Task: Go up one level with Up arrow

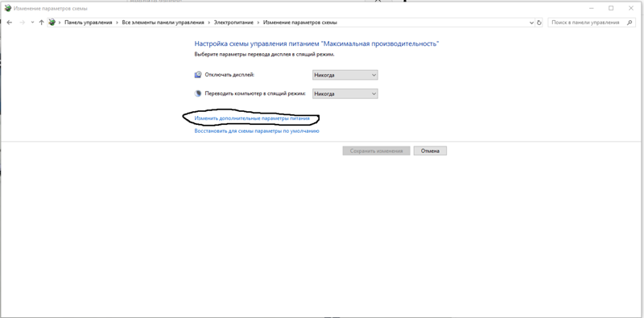Action: coord(41,23)
